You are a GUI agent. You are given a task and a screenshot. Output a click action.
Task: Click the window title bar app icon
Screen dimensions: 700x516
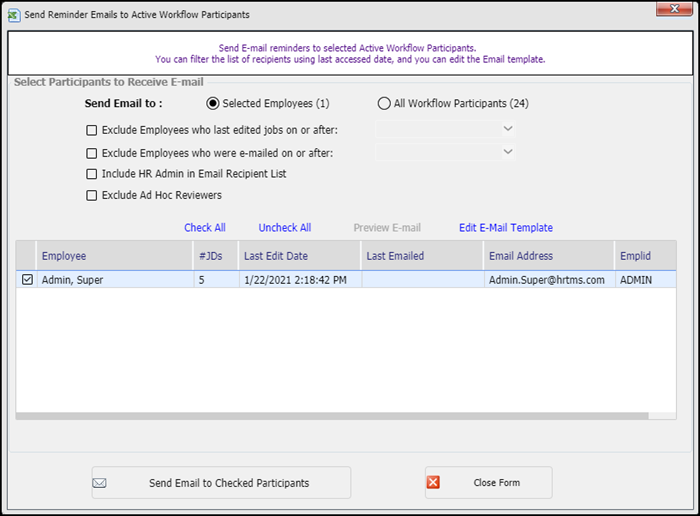(12, 15)
